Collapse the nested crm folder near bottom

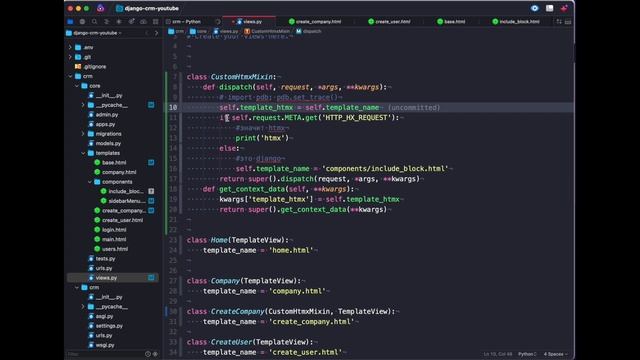click(77, 287)
